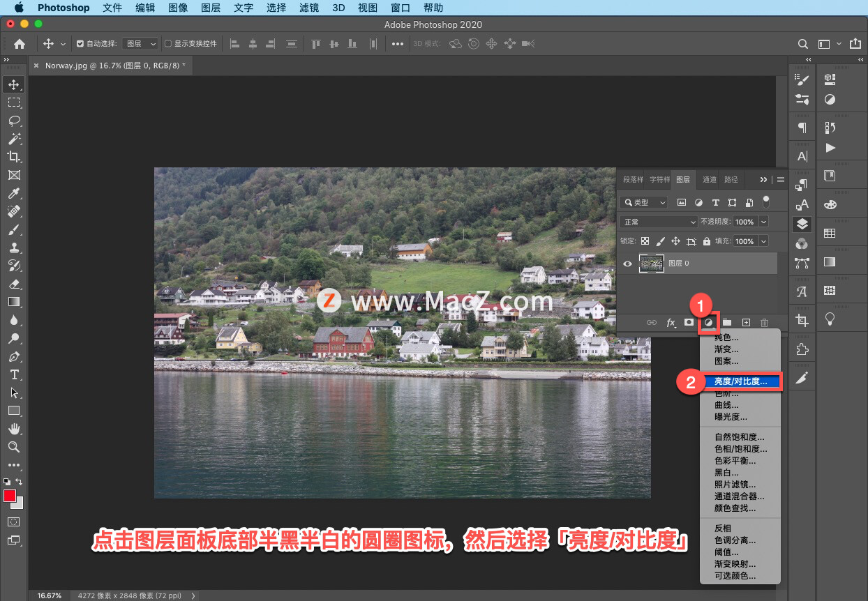Select the Rectangle shape tool
Screen dimensions: 868x601
pyautogui.click(x=13, y=411)
